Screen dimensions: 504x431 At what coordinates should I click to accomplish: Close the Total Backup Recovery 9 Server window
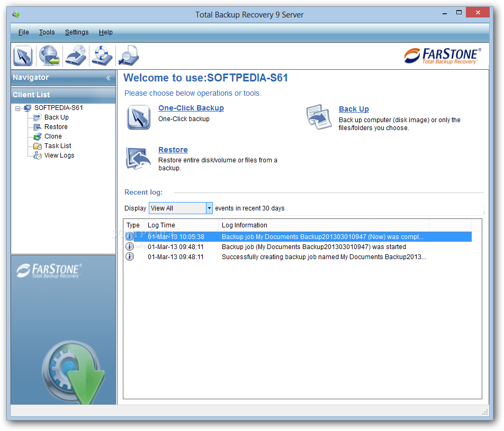[x=478, y=13]
